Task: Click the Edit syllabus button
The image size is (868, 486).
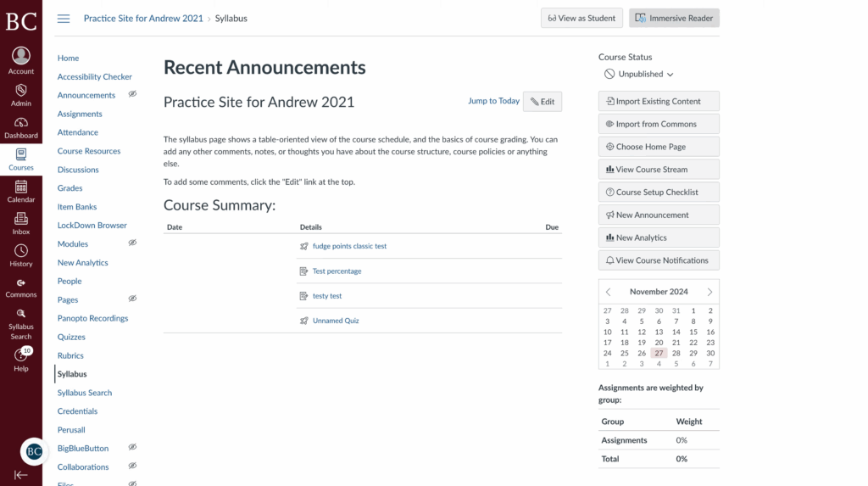Action: click(x=542, y=102)
